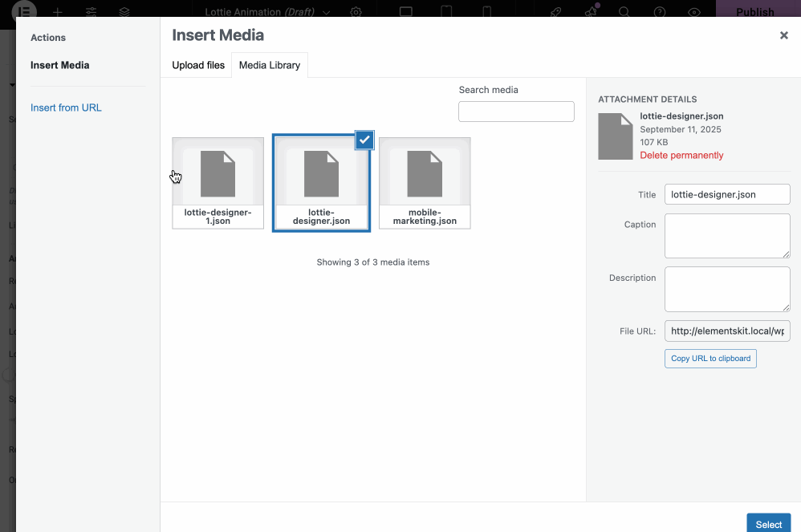Screen dimensions: 801x532
Task: Switch to desktop responsive preview
Action: pos(406,11)
